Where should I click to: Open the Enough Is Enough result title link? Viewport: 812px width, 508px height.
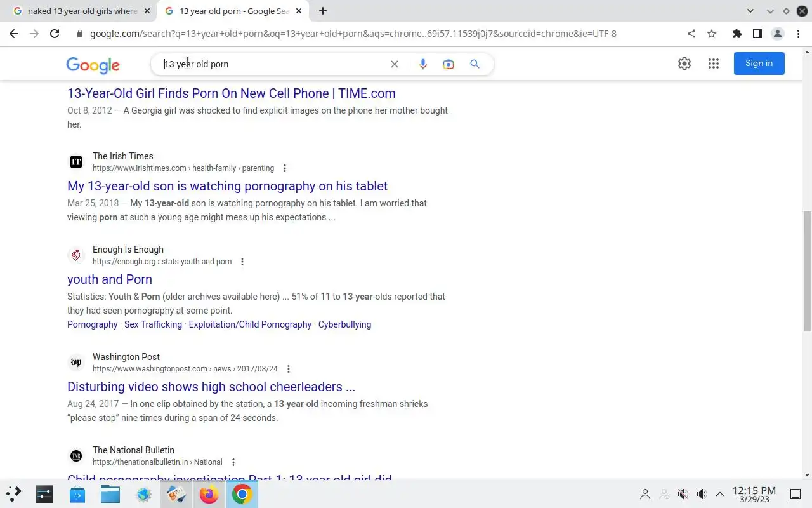tap(110, 279)
